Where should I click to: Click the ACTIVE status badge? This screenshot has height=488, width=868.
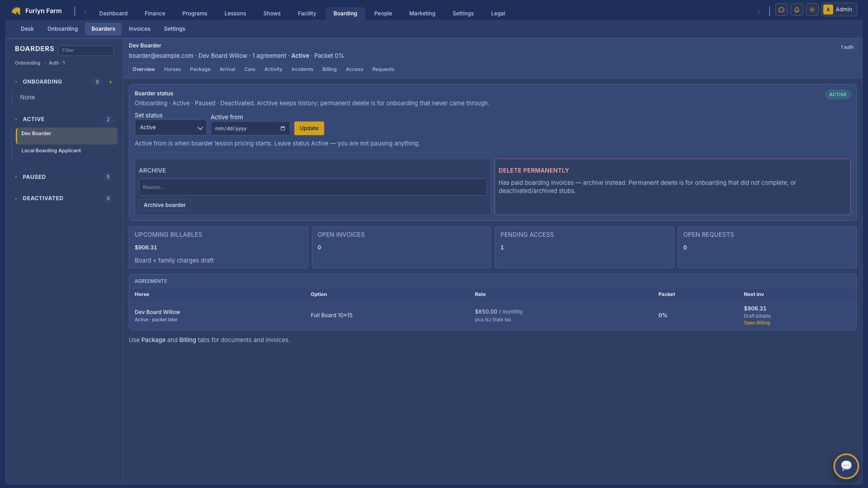click(x=838, y=94)
